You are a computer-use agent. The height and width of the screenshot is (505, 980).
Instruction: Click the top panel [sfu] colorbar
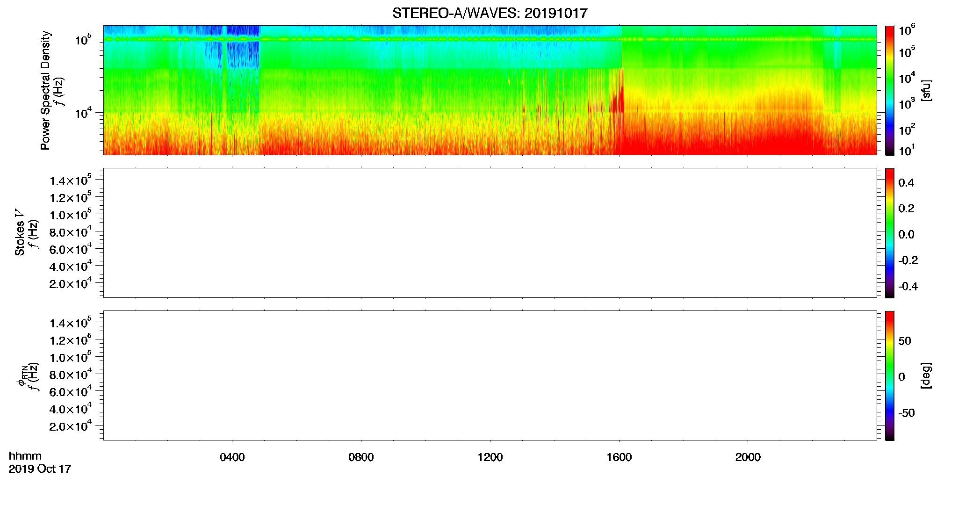tap(890, 90)
